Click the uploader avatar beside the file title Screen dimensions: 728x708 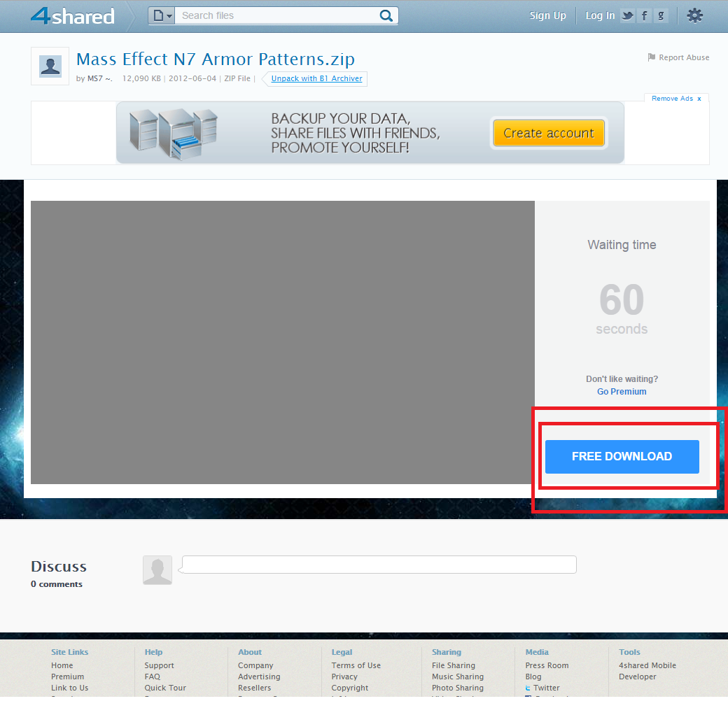[50, 66]
